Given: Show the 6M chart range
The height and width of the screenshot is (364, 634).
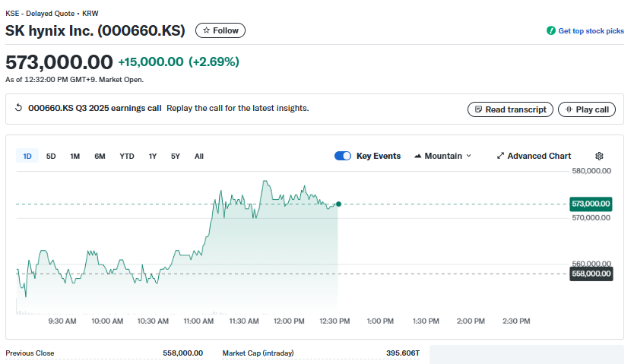Looking at the screenshot, I should (100, 156).
